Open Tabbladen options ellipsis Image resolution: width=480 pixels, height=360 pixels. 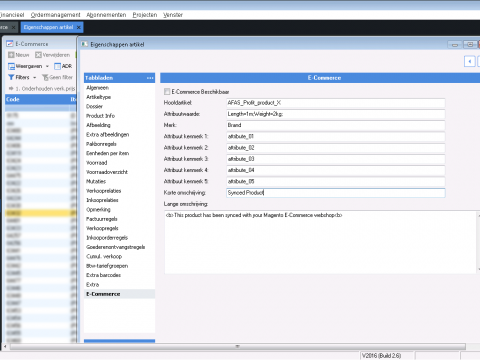(150, 78)
